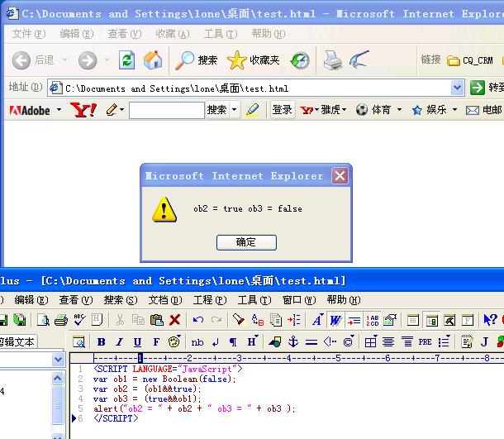
Task: Click the Replace A-B icon
Action: point(257,320)
